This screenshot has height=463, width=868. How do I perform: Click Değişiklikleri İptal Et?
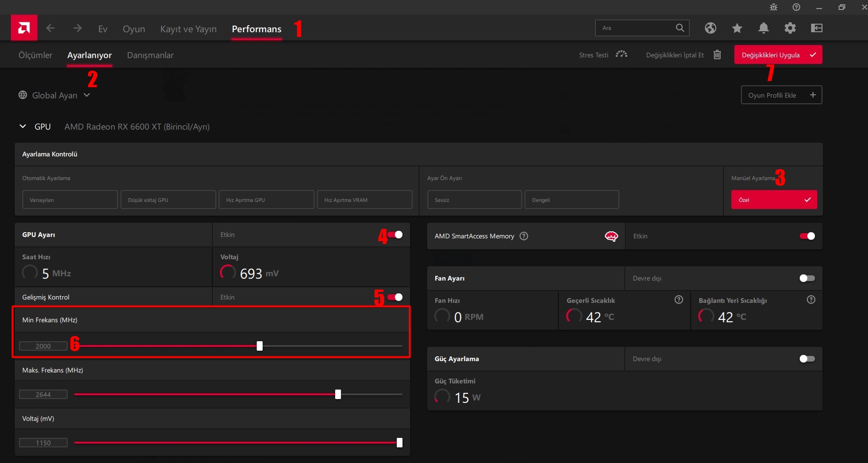(675, 55)
